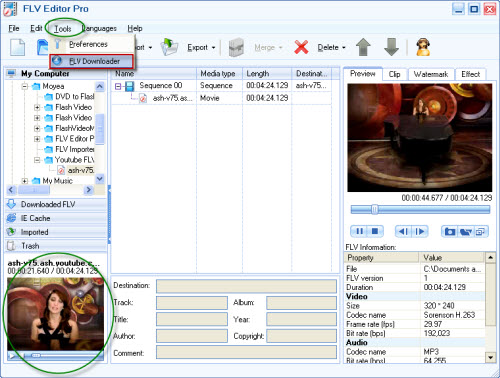500x378 pixels.
Task: Click the red Delete X icon
Action: [x=301, y=47]
